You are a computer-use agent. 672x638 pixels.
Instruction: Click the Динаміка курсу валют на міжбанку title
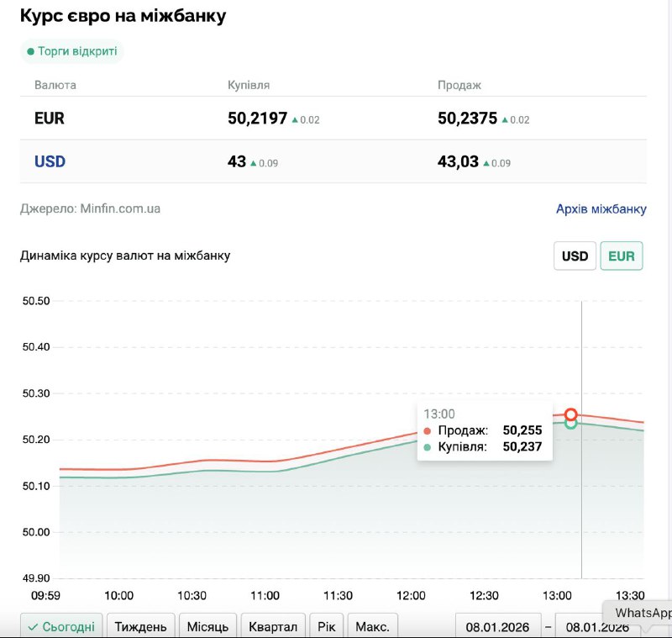pyautogui.click(x=125, y=256)
